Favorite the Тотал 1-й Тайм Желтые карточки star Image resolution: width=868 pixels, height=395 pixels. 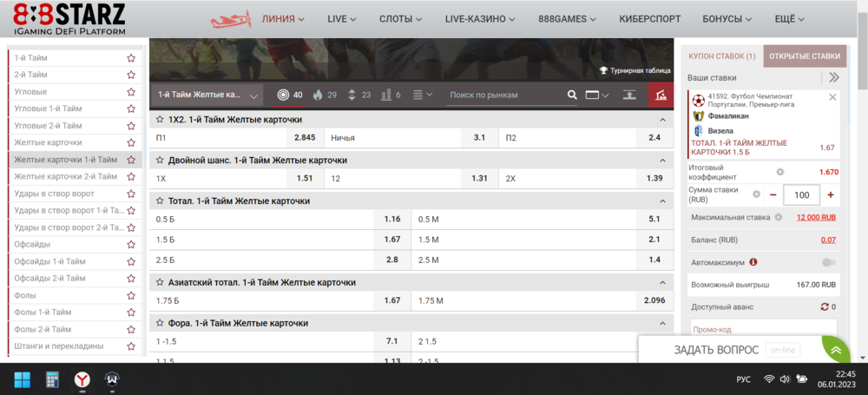coord(160,201)
